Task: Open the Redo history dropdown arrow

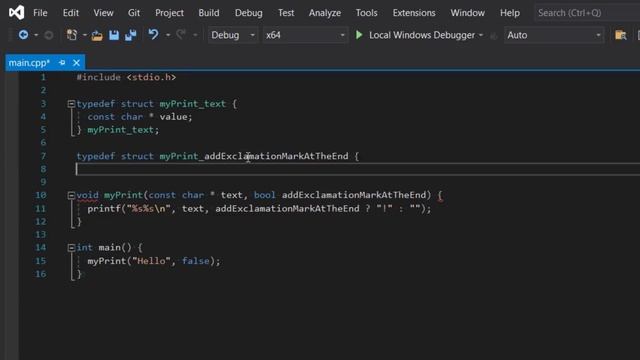Action: click(x=195, y=35)
